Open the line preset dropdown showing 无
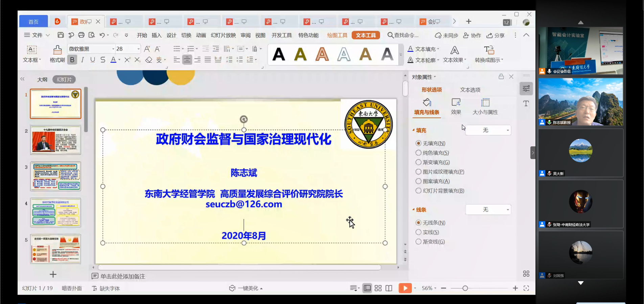644x304 pixels. point(488,210)
